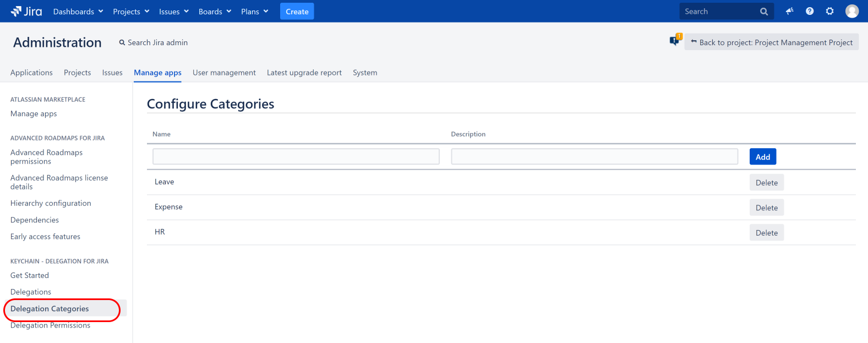The image size is (868, 343).
Task: Open the user profile avatar
Action: (x=851, y=11)
